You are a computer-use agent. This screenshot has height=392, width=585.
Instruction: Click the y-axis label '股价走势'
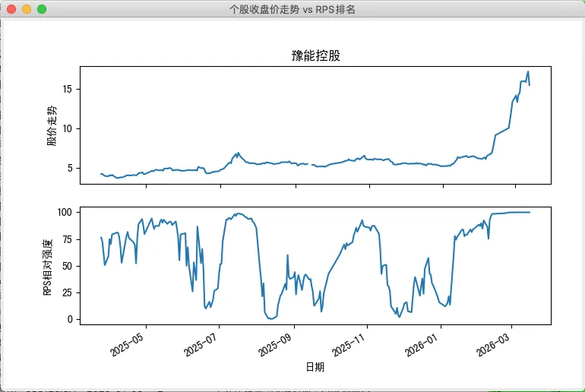(52, 125)
